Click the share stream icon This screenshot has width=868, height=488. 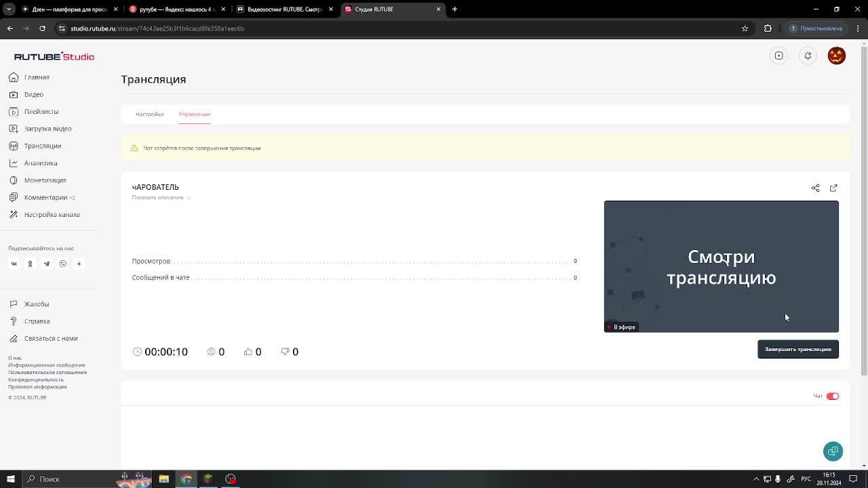click(815, 188)
